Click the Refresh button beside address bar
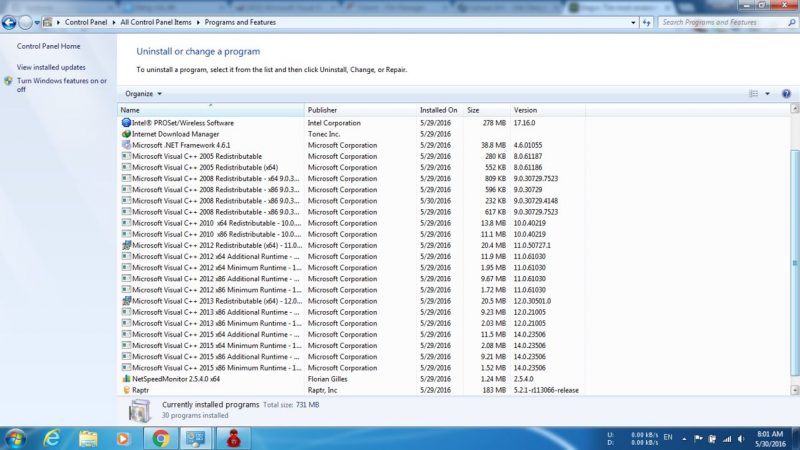Screen dimensions: 800x450 646,22
